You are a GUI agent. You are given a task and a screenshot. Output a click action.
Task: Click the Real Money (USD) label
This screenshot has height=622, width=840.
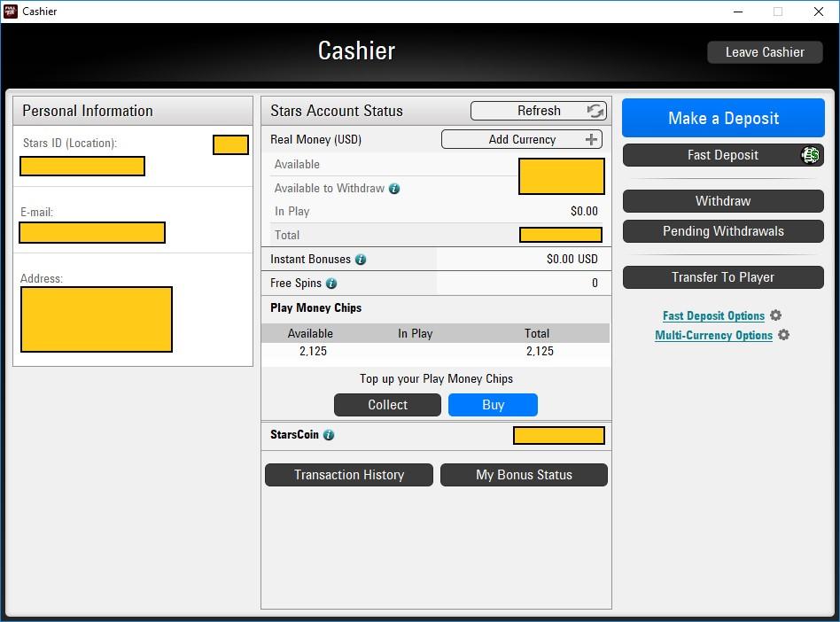coord(316,140)
